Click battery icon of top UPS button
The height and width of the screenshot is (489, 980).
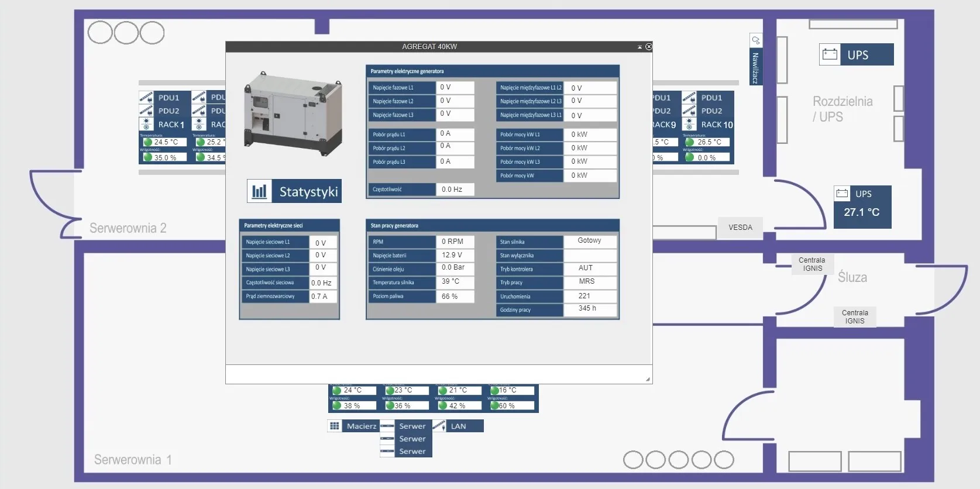tap(830, 54)
